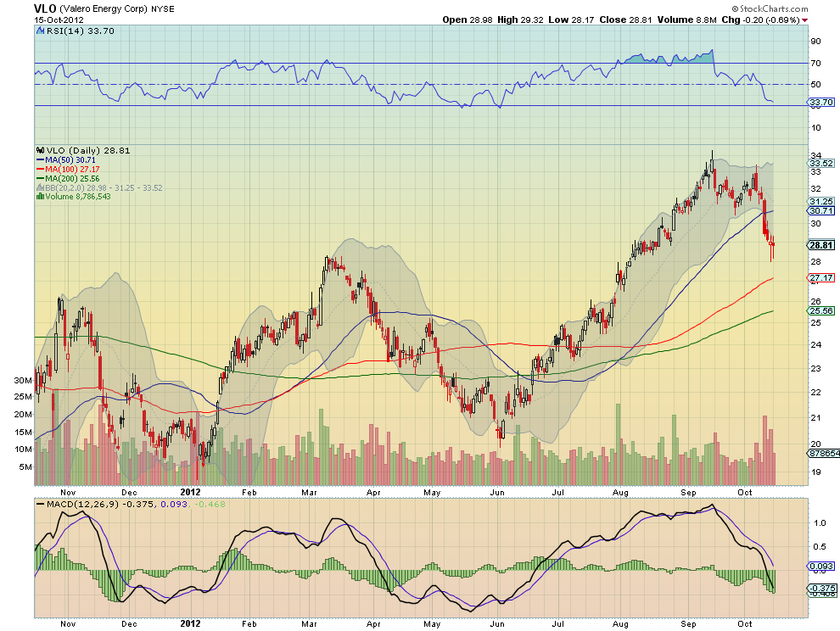The image size is (840, 631).
Task: Click the High 29.32 value
Action: tap(520, 20)
